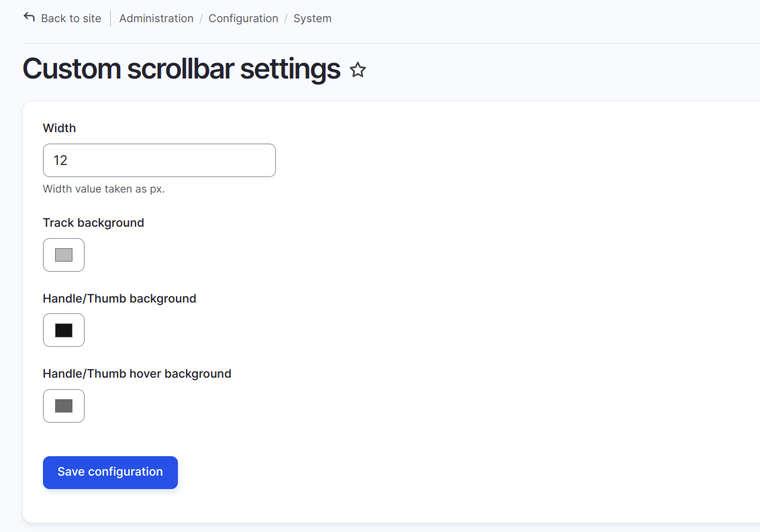Click the slash between Administration and Configuration
This screenshot has height=532, width=760.
(x=201, y=18)
